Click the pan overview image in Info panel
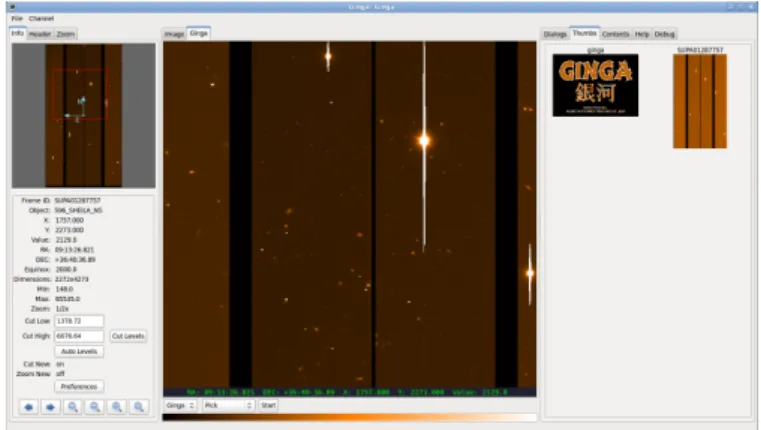761x430 pixels. (x=83, y=116)
